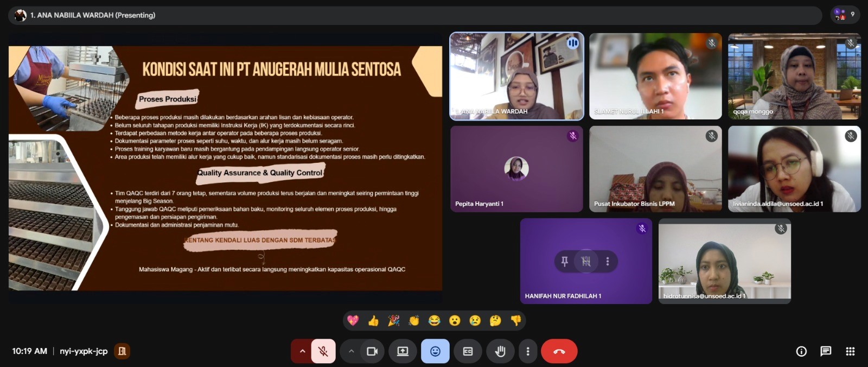Image resolution: width=868 pixels, height=367 pixels.
Task: Select Pepita Haryanti participant tile
Action: click(516, 169)
